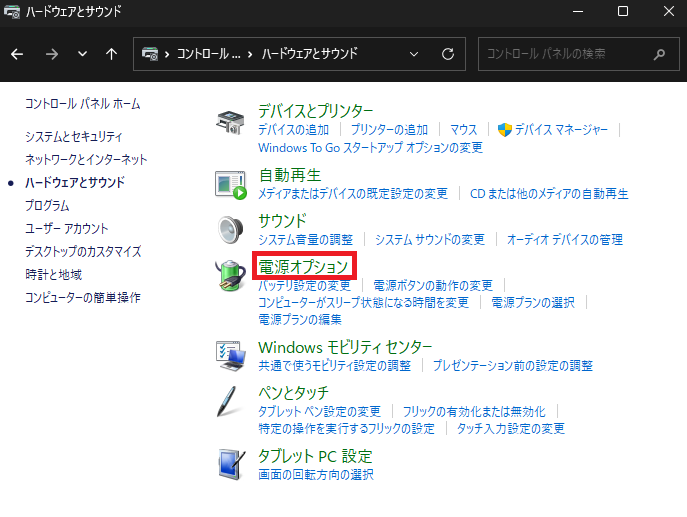This screenshot has height=517, width=687.
Task: Go up one level with the up arrow
Action: click(111, 53)
